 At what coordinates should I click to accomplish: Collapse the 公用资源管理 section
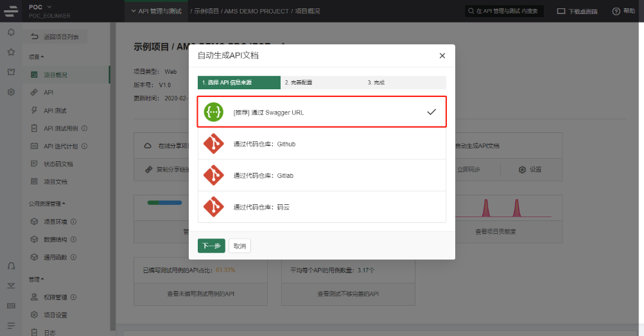(x=47, y=203)
